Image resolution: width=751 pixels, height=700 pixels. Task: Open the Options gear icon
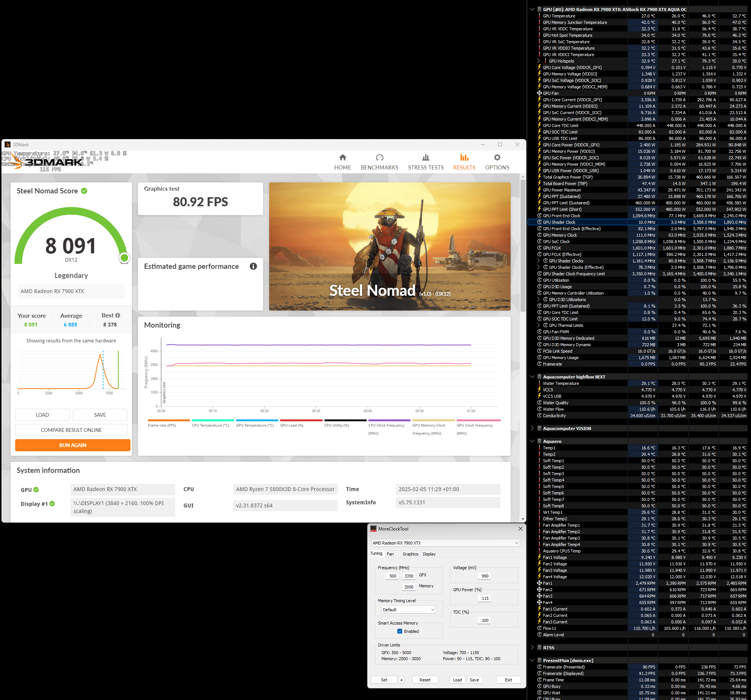(x=497, y=157)
